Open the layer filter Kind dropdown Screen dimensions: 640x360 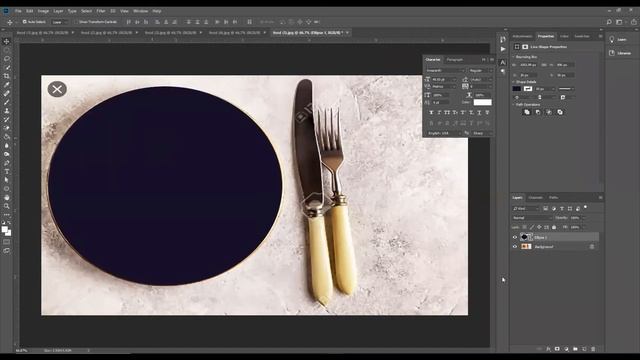pyautogui.click(x=526, y=209)
